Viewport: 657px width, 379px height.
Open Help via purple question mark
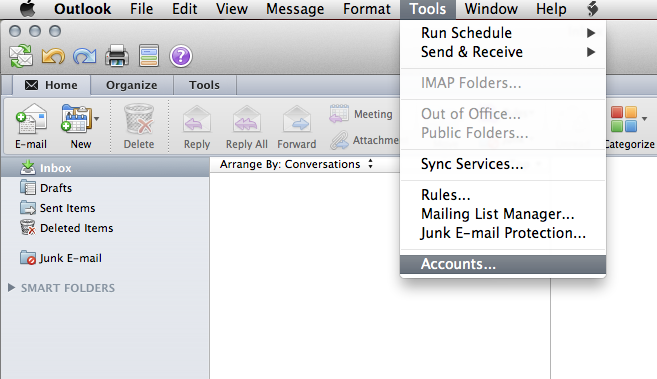pyautogui.click(x=181, y=56)
